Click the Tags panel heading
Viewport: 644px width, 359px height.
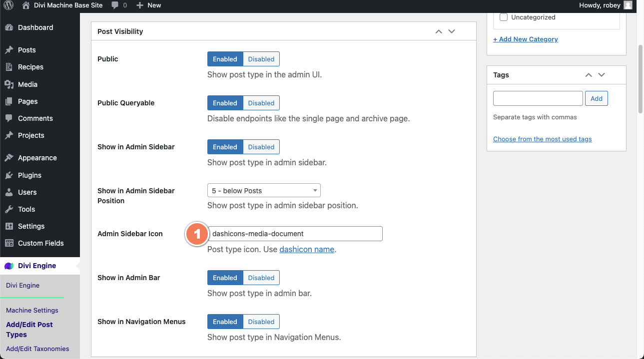[501, 75]
